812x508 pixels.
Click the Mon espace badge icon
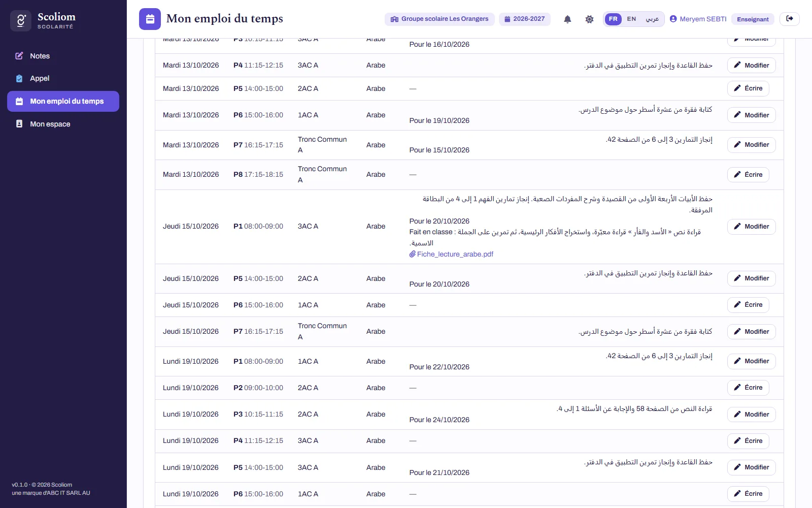coord(19,124)
